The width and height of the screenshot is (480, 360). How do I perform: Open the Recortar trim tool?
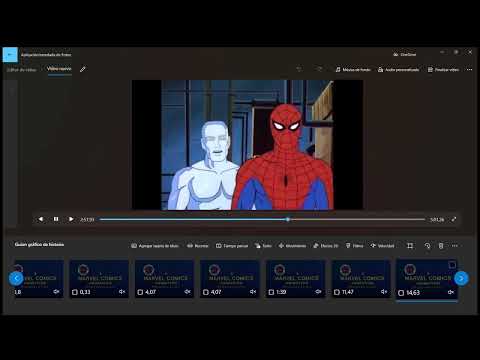pyautogui.click(x=197, y=246)
